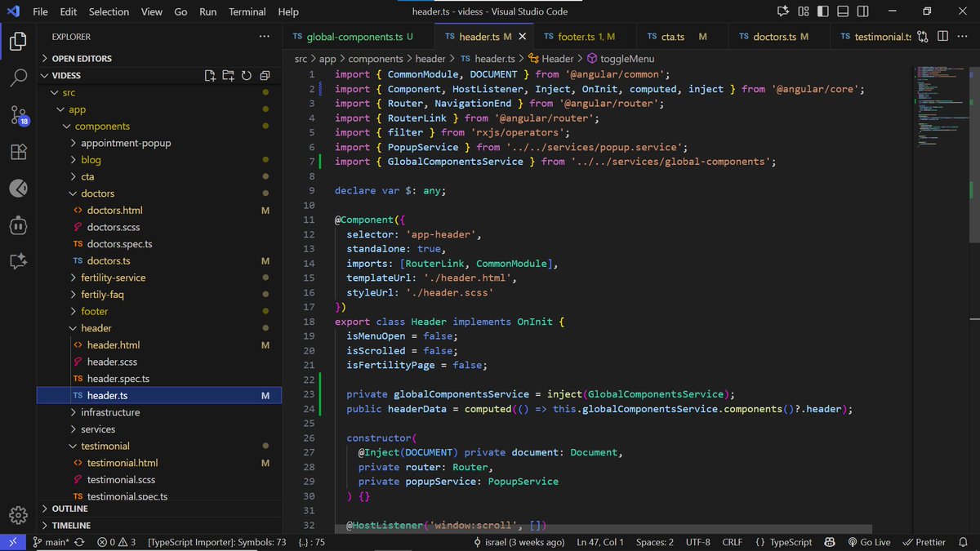Open header.spec.ts in file tree

click(118, 379)
